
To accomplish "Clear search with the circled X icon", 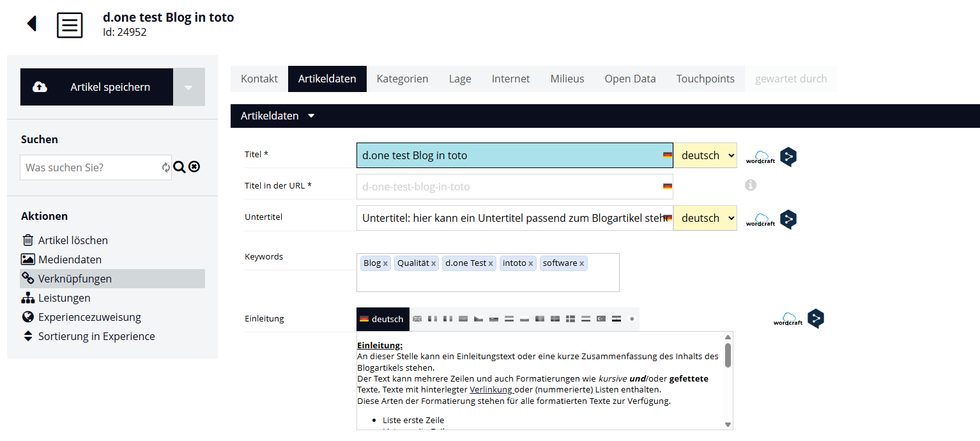I will pyautogui.click(x=194, y=167).
